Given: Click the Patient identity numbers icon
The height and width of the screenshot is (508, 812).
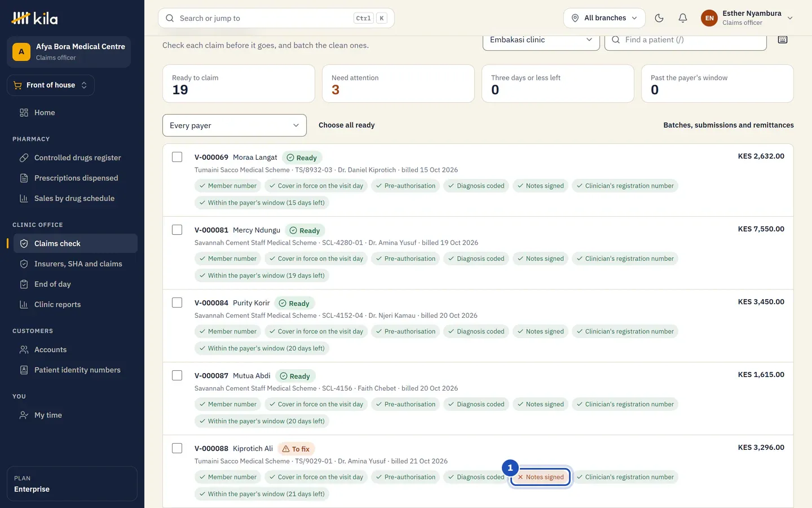Looking at the screenshot, I should click(24, 370).
